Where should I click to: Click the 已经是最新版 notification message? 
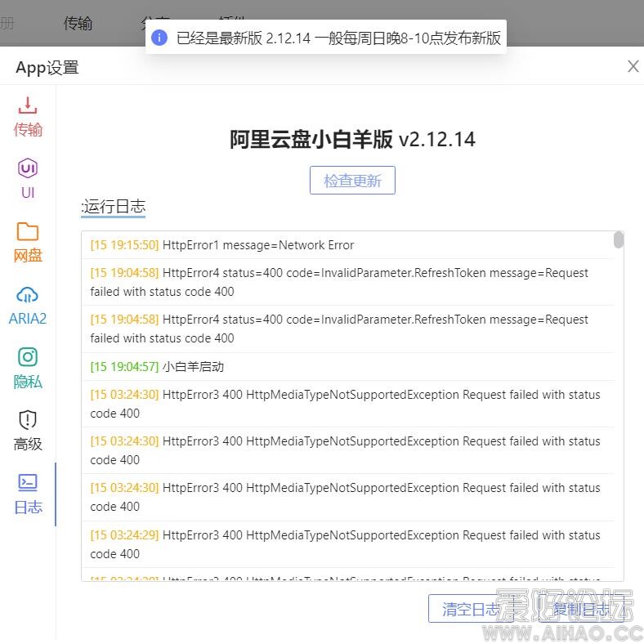click(x=338, y=38)
